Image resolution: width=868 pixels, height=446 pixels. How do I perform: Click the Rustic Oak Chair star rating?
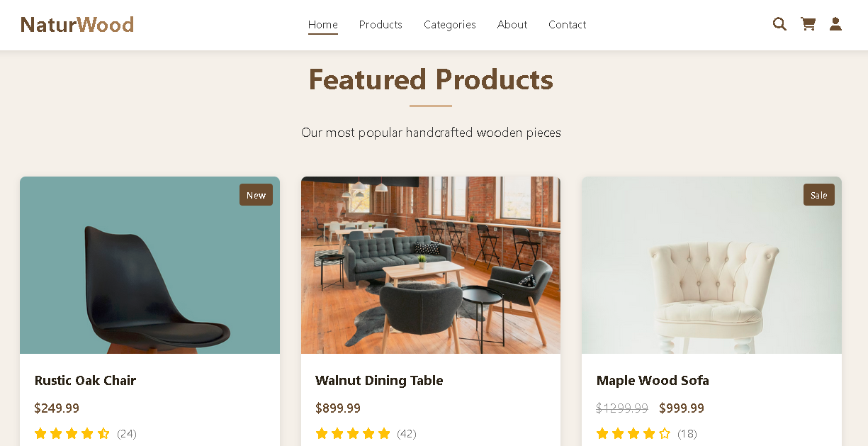[72, 433]
